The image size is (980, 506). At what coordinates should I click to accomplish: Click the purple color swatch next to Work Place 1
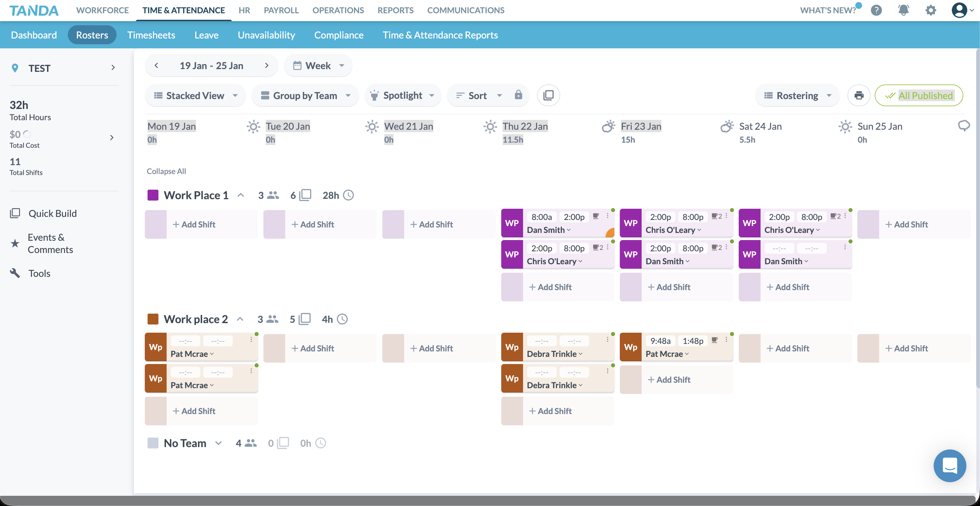153,195
